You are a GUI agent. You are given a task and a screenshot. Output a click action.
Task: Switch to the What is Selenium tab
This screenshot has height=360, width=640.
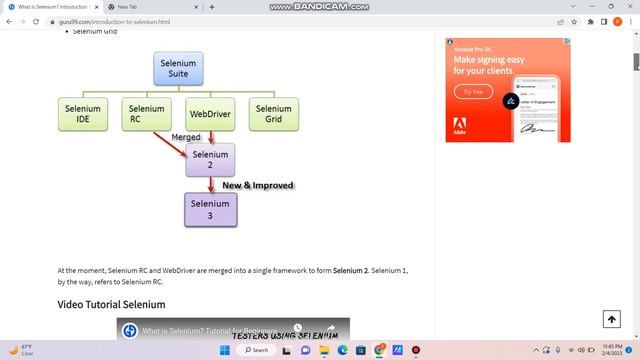coord(52,7)
